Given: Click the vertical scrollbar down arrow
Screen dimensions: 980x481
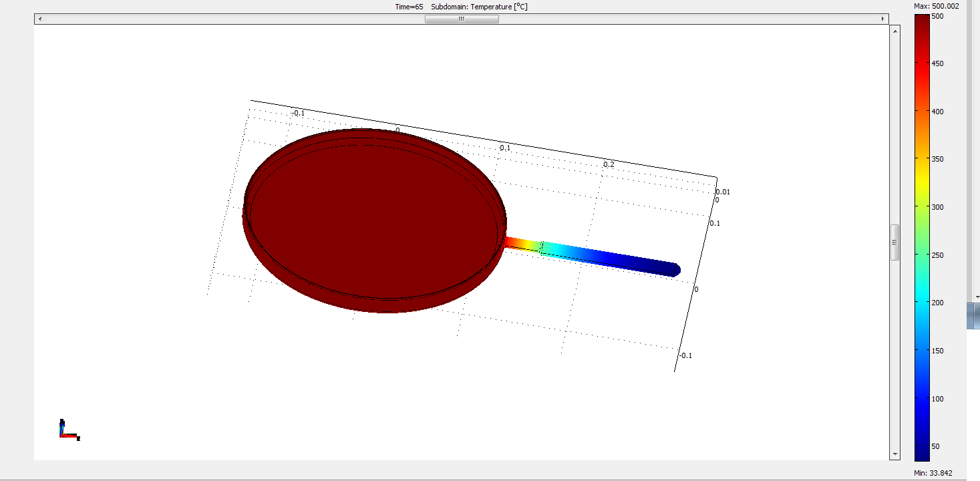Looking at the screenshot, I should (895, 454).
